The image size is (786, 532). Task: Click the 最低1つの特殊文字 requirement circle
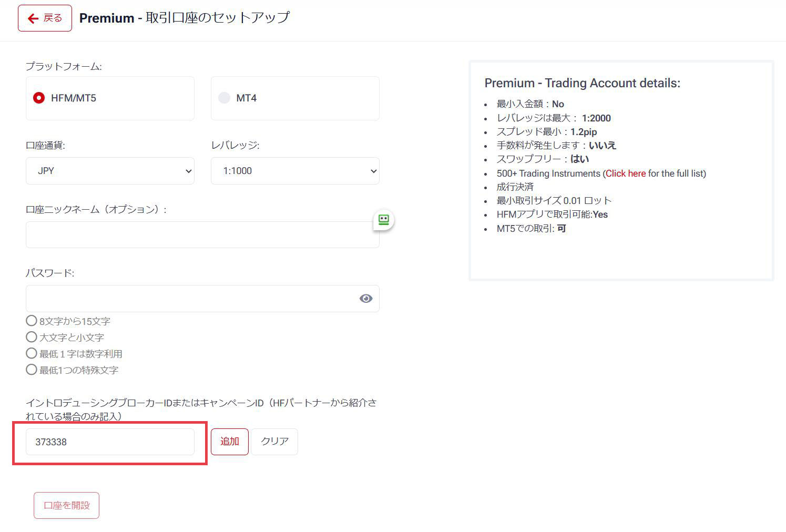pyautogui.click(x=32, y=370)
